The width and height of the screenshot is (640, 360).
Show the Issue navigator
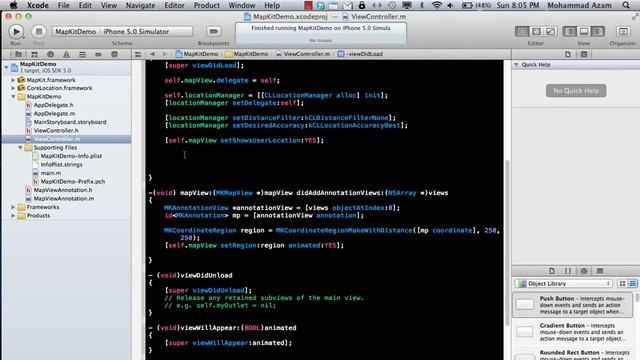click(66, 54)
